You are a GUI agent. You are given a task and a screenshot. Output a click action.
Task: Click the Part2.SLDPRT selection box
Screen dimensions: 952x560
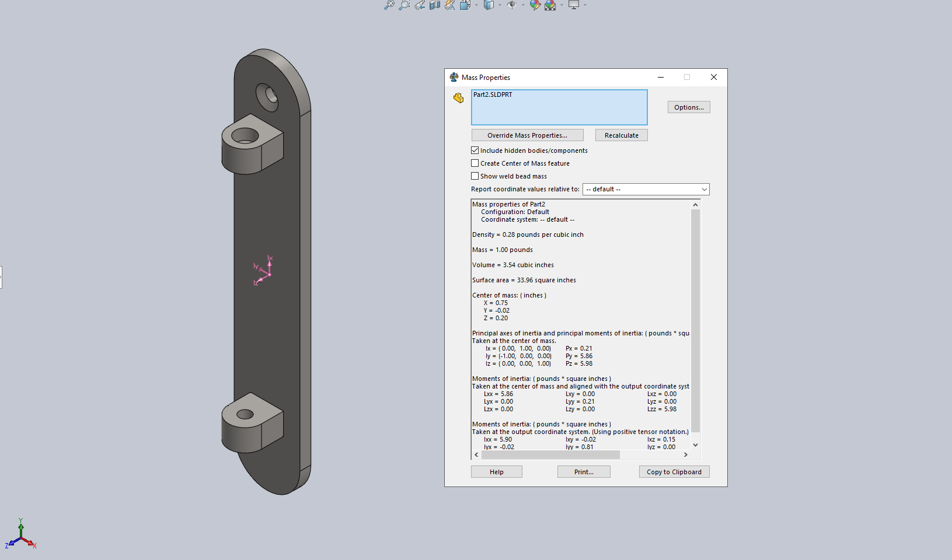click(559, 107)
